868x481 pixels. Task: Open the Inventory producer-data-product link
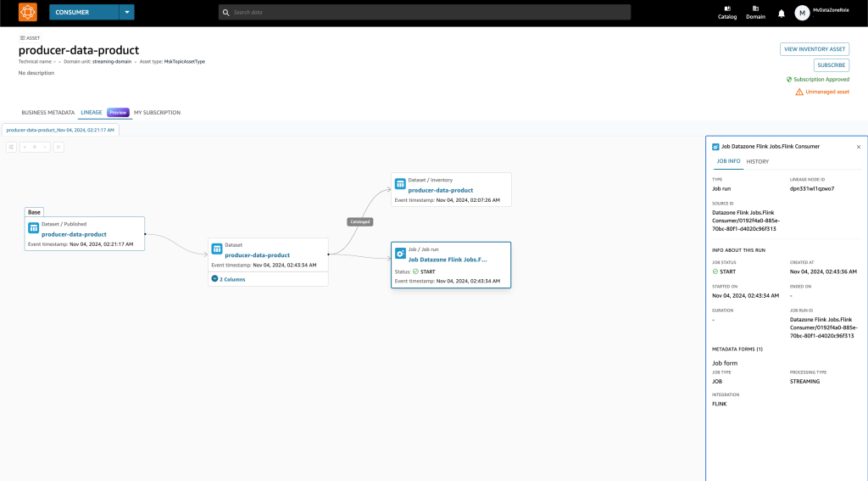[x=440, y=190]
